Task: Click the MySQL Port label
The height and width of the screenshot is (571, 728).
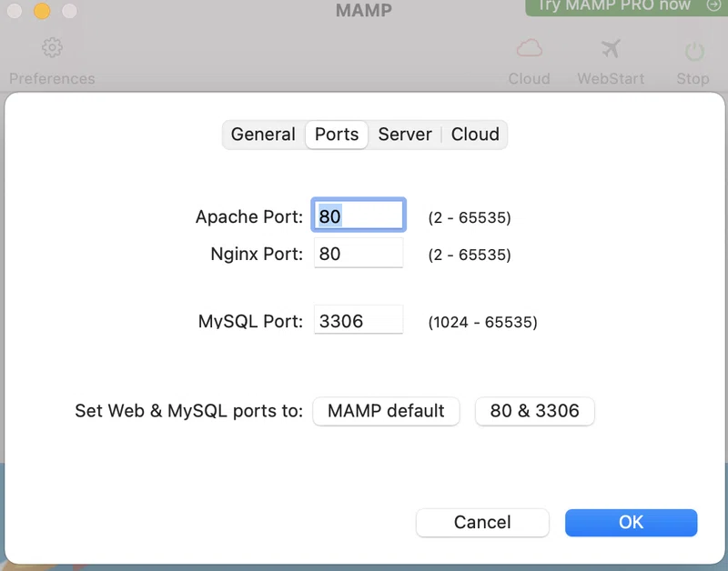Action: tap(250, 321)
